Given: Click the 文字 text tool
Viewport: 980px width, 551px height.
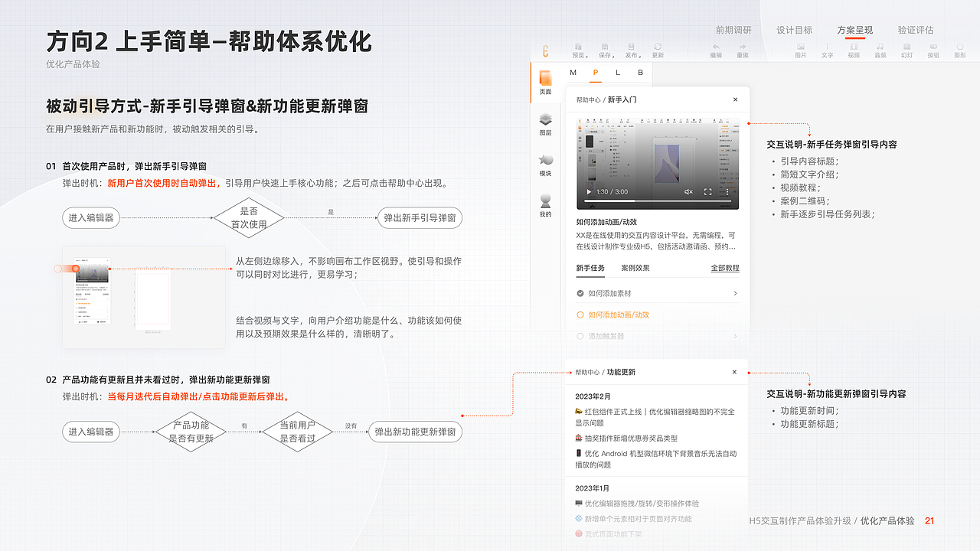Looking at the screenshot, I should (827, 49).
